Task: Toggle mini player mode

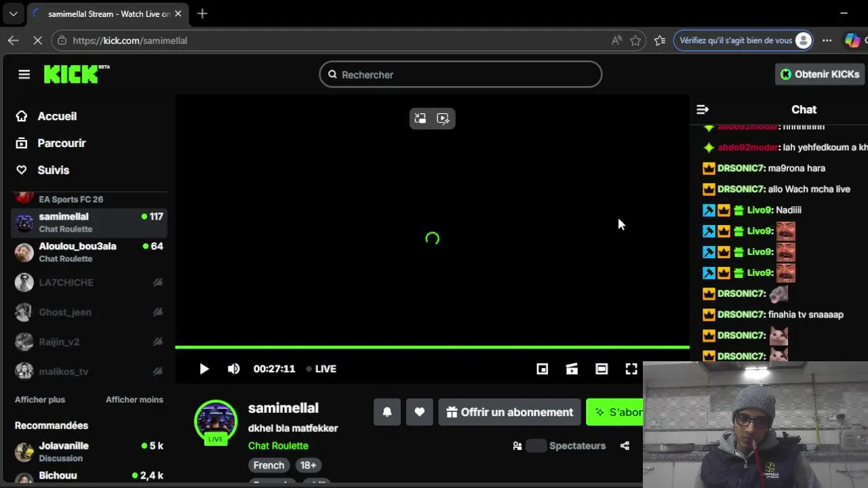Action: coord(542,369)
